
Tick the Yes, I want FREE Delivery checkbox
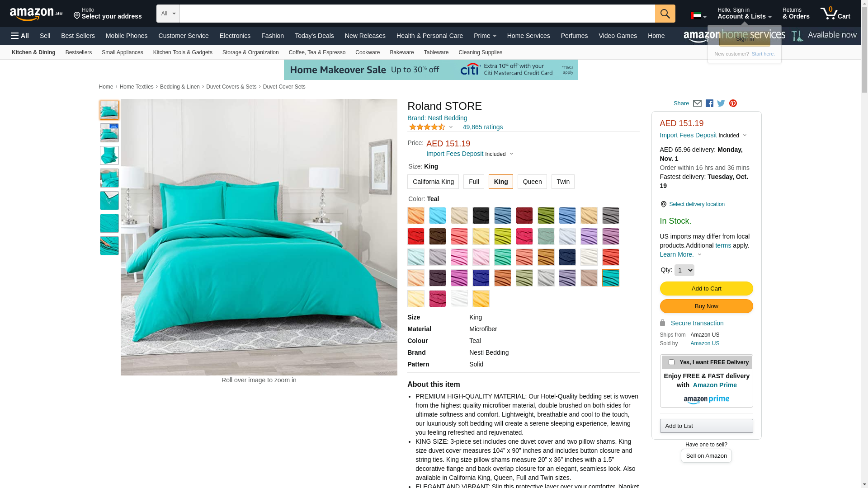coord(671,362)
